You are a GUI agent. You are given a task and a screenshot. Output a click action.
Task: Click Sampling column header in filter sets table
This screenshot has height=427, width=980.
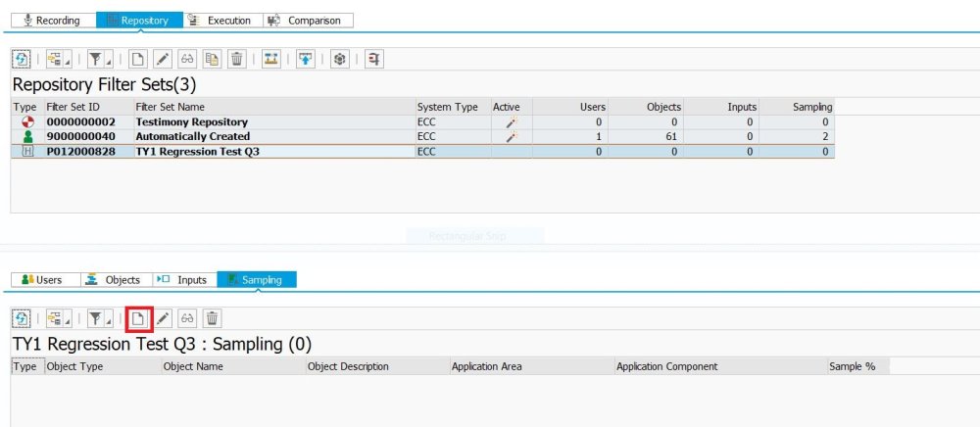797,107
